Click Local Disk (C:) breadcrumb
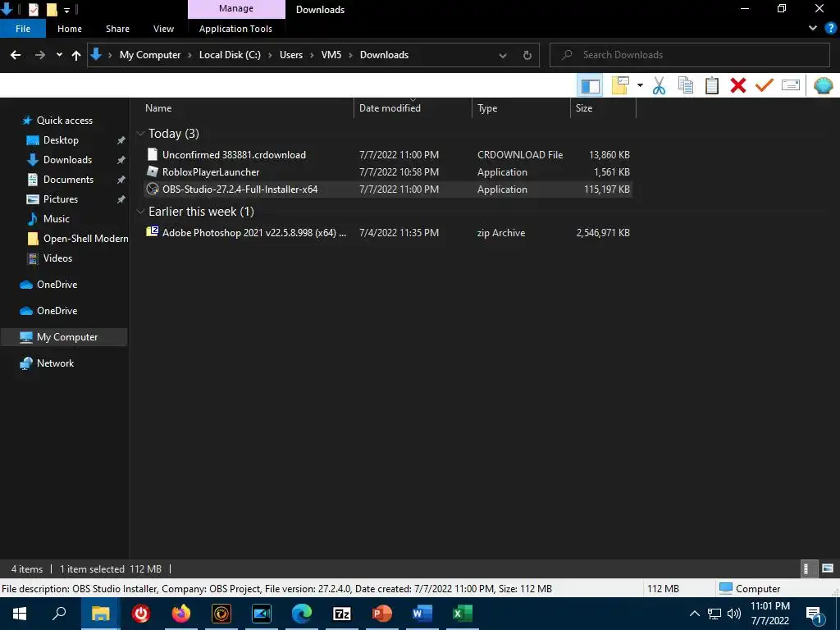 230,55
